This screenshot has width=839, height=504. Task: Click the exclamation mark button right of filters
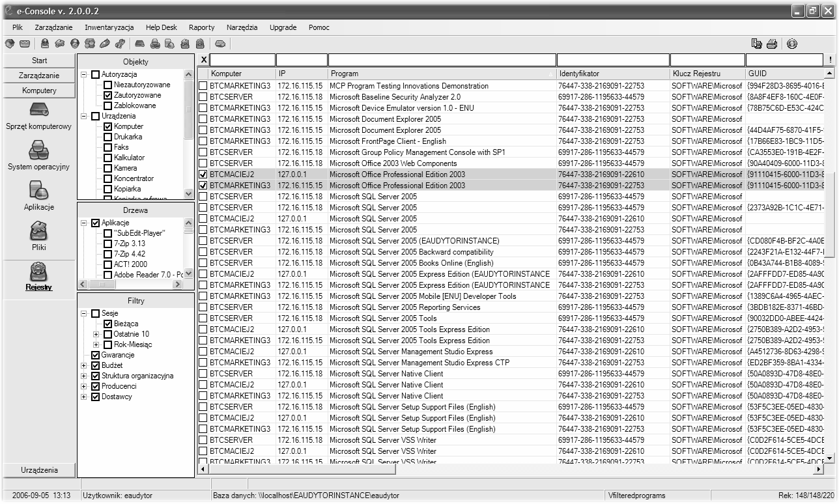(x=831, y=61)
